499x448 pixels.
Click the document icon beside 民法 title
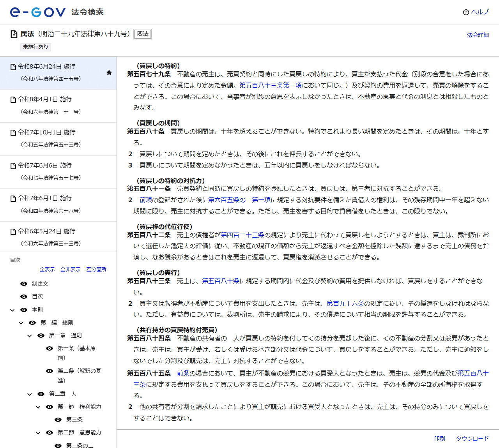tap(14, 34)
